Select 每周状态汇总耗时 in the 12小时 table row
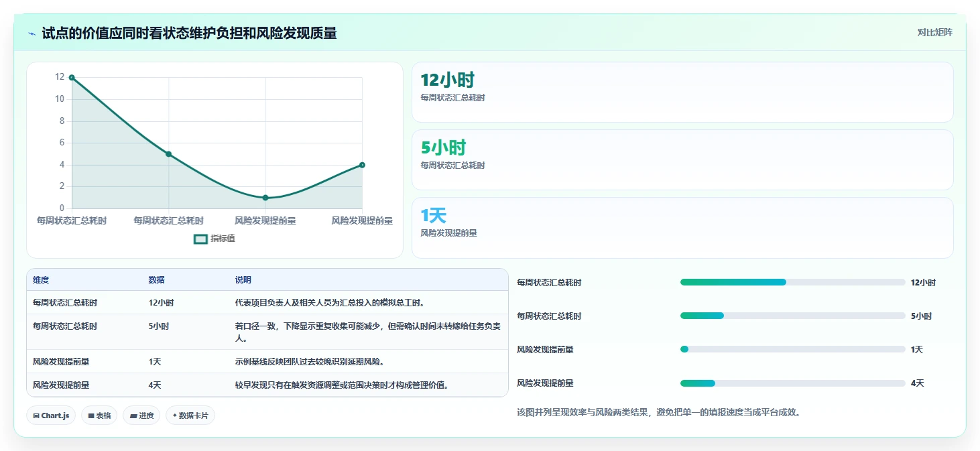Image resolution: width=980 pixels, height=451 pixels. 65,303
